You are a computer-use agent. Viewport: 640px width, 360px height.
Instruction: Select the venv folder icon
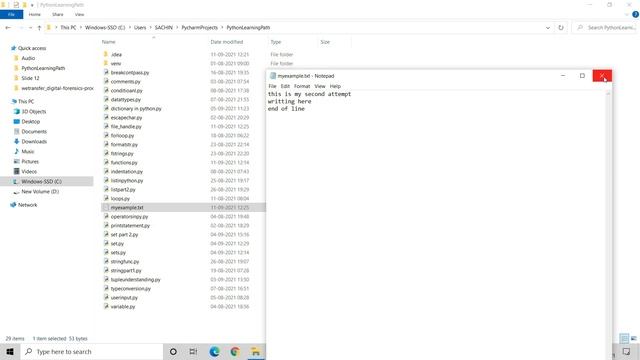pyautogui.click(x=106, y=63)
